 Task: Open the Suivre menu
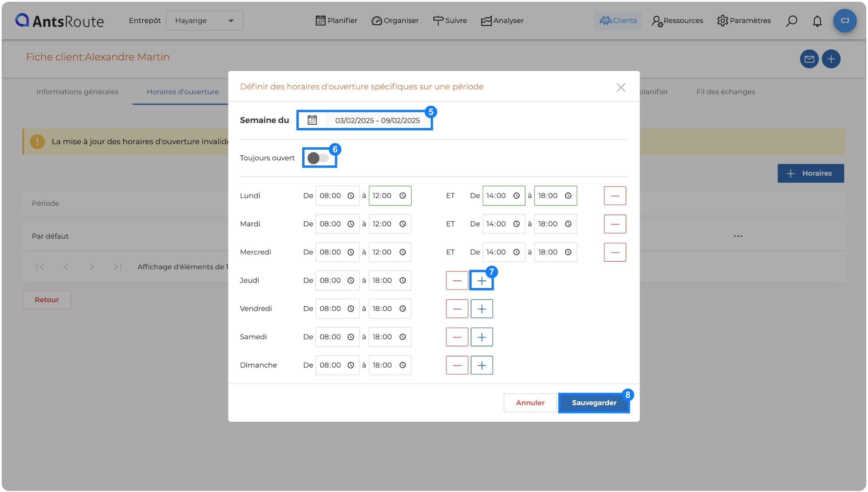click(450, 21)
